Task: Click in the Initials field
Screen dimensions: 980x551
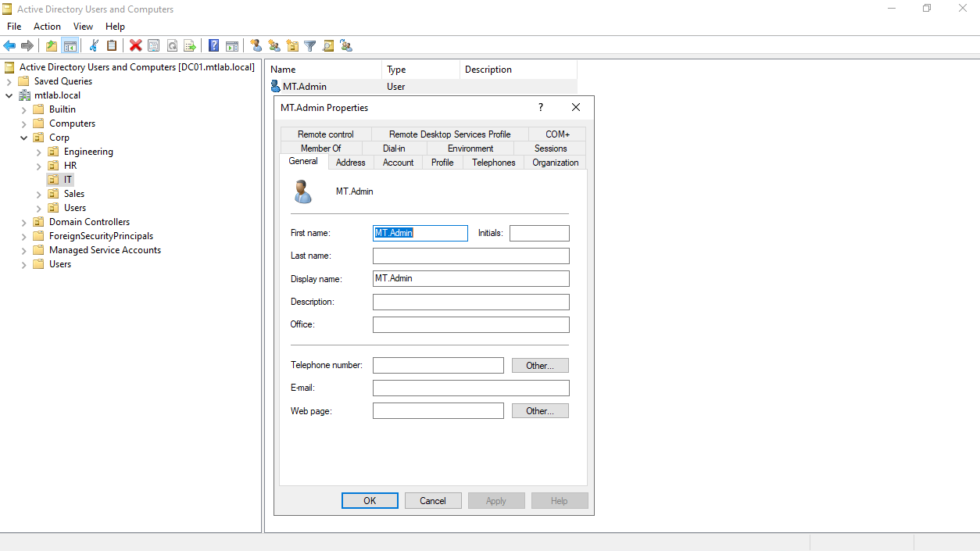Action: [539, 233]
